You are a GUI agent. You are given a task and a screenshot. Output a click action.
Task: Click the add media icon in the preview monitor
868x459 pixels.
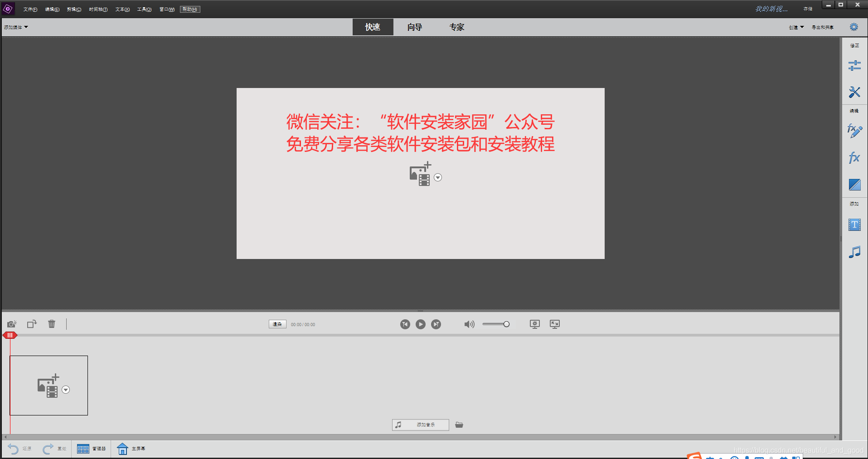click(420, 174)
